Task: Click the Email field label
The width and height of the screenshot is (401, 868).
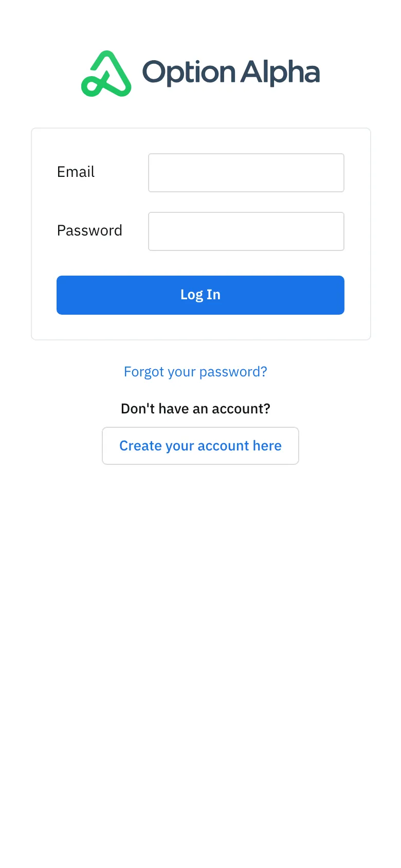Action: [x=76, y=172]
